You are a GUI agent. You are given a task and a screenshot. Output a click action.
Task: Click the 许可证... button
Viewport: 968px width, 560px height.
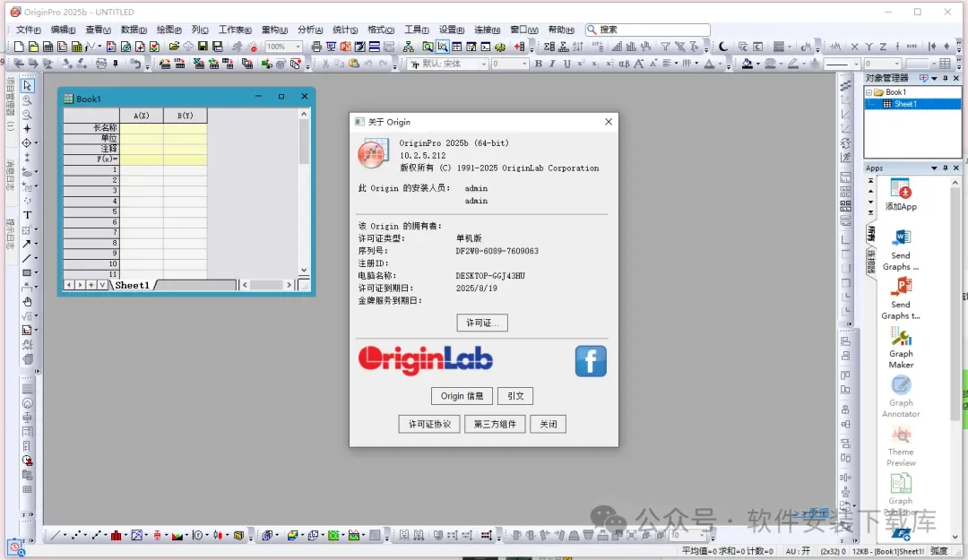click(x=482, y=323)
